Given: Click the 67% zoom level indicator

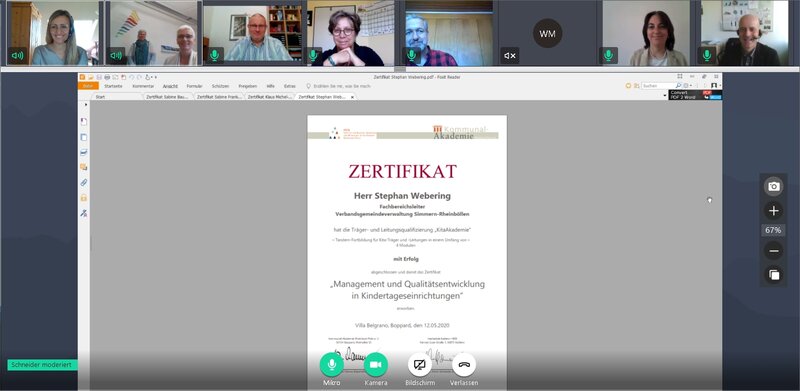Looking at the screenshot, I should [x=773, y=230].
